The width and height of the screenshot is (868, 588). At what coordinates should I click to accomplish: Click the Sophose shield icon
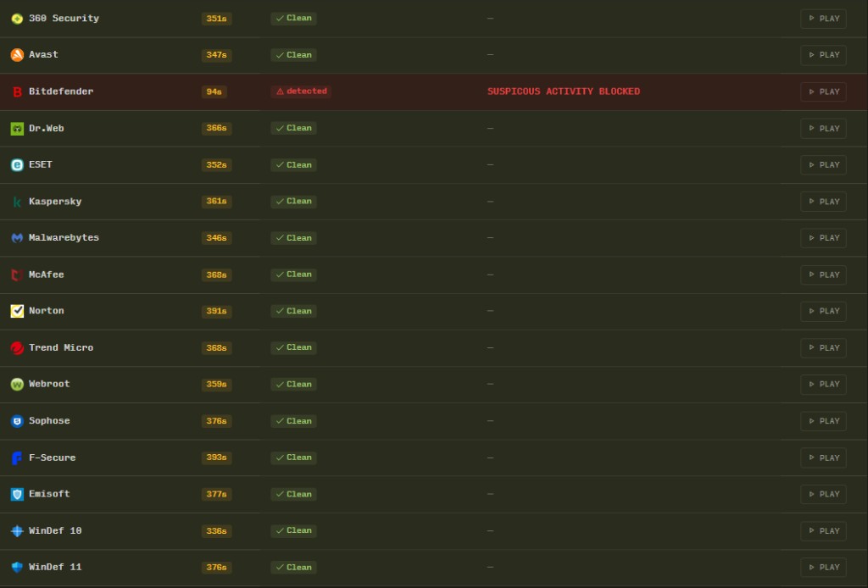click(17, 421)
